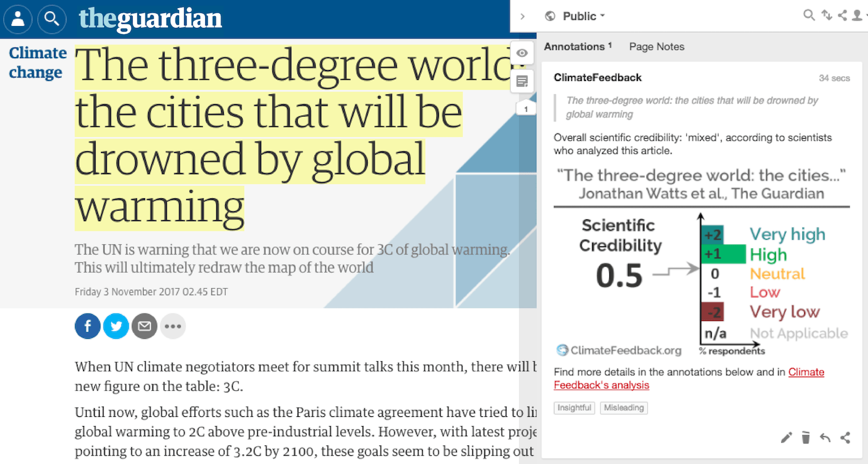Switch to the Page Notes tab
The image size is (868, 464).
657,46
